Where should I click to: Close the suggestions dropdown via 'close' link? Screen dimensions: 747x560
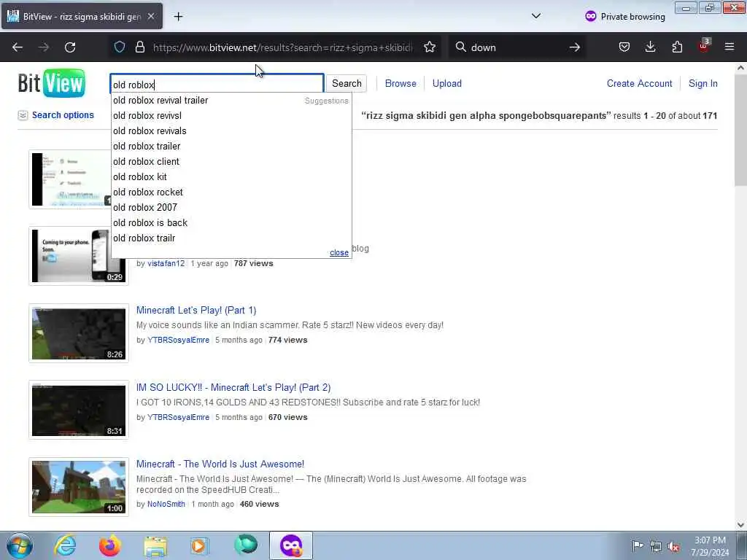tap(338, 252)
